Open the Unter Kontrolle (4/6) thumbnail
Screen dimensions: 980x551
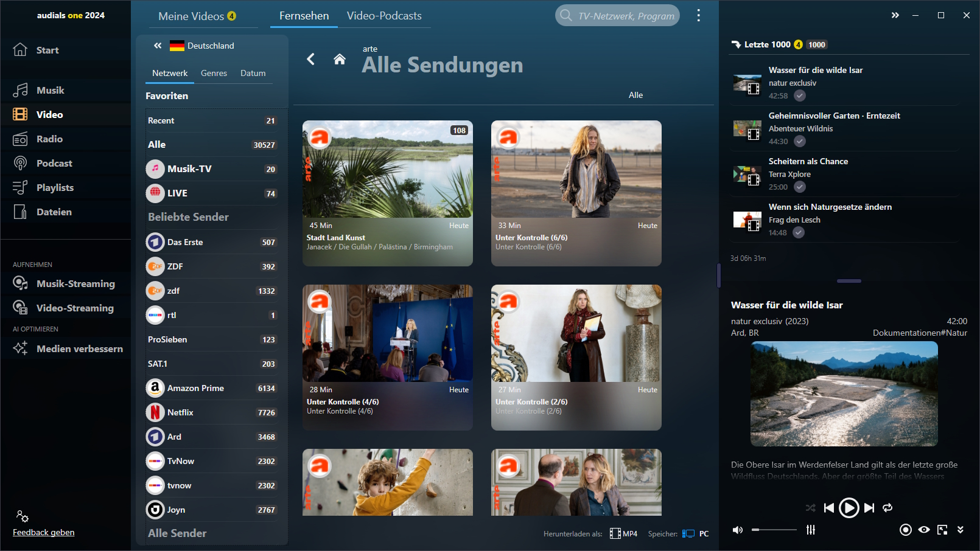pos(388,333)
